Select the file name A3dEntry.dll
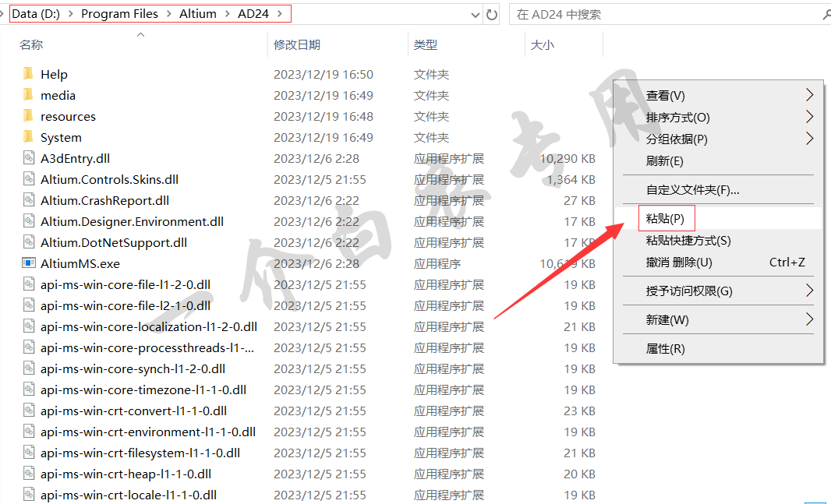The image size is (831, 504). point(76,158)
